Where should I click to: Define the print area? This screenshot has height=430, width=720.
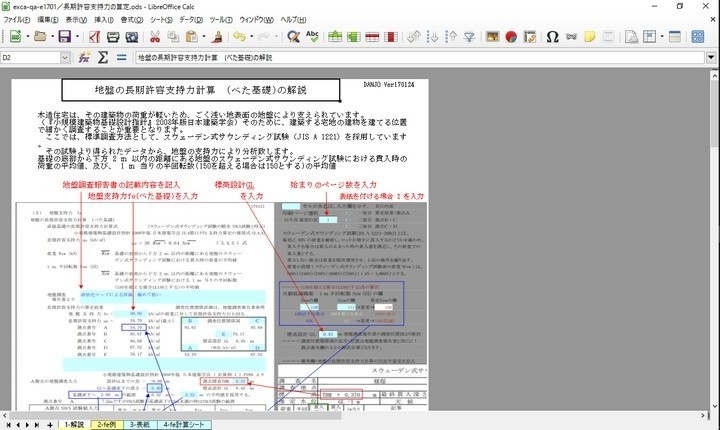click(x=631, y=36)
